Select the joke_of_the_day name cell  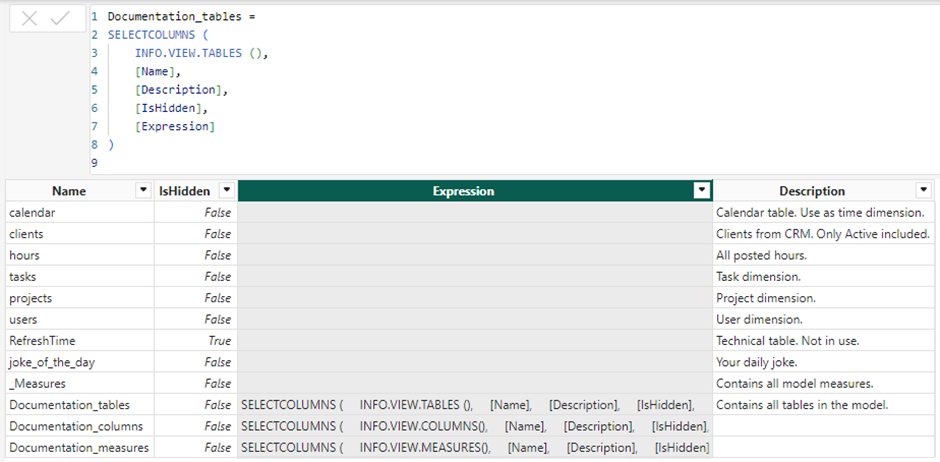[52, 362]
